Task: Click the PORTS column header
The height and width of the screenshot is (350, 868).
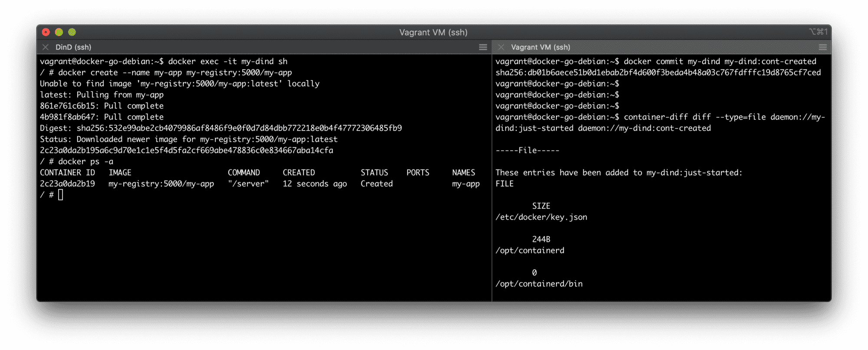Action: [418, 173]
